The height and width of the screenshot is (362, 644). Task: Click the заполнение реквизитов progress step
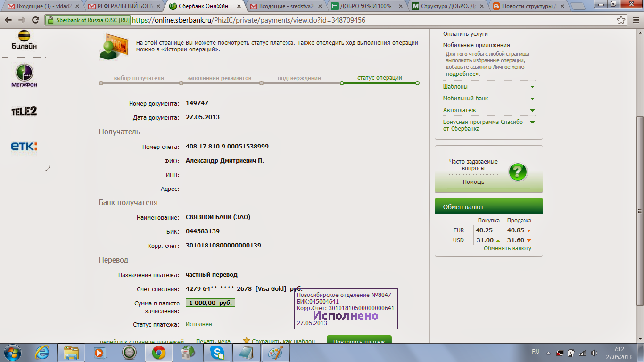tap(219, 78)
